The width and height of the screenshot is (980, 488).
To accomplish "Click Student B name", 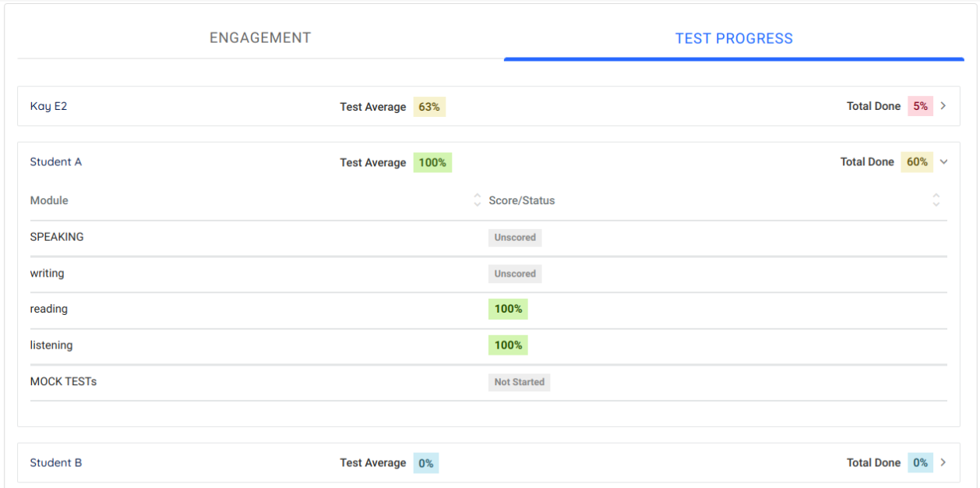I will [55, 462].
